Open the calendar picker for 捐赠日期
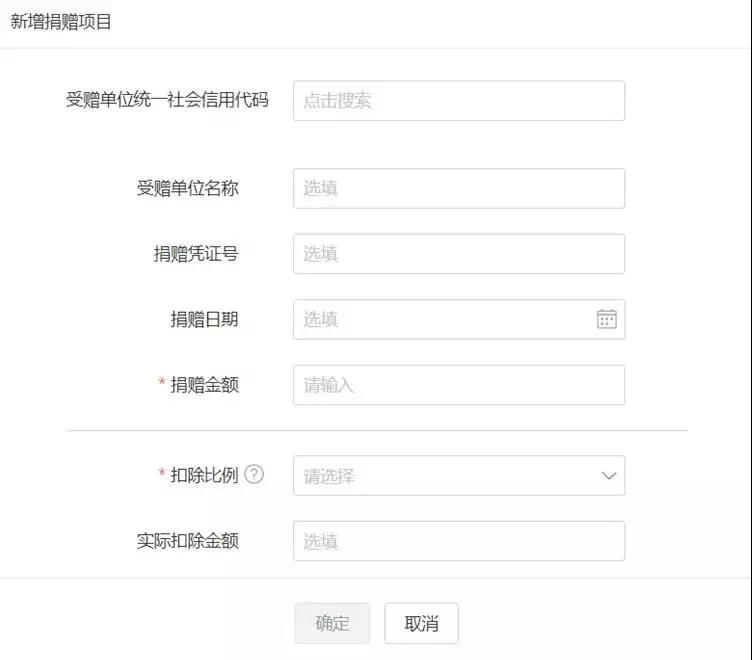 click(606, 319)
